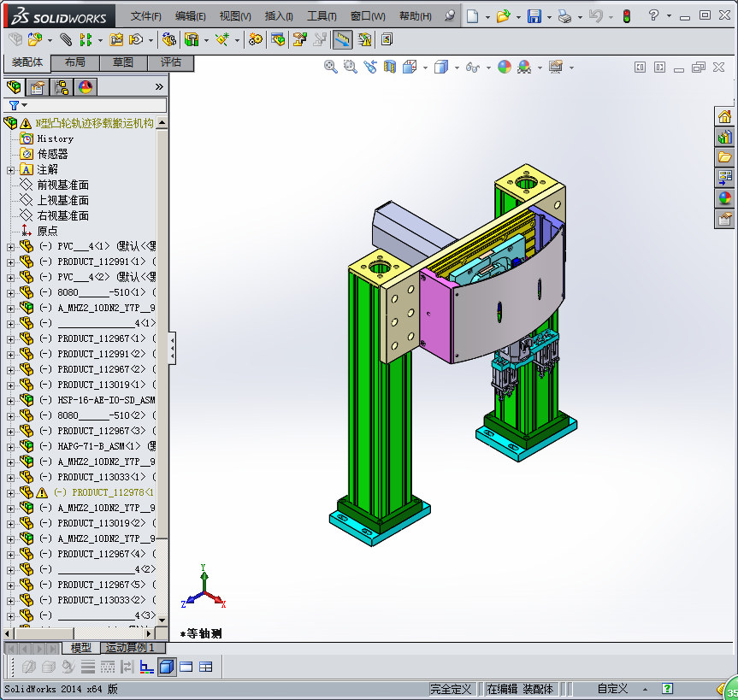
Task: Select the 模型 bottom tab
Action: coord(81,648)
